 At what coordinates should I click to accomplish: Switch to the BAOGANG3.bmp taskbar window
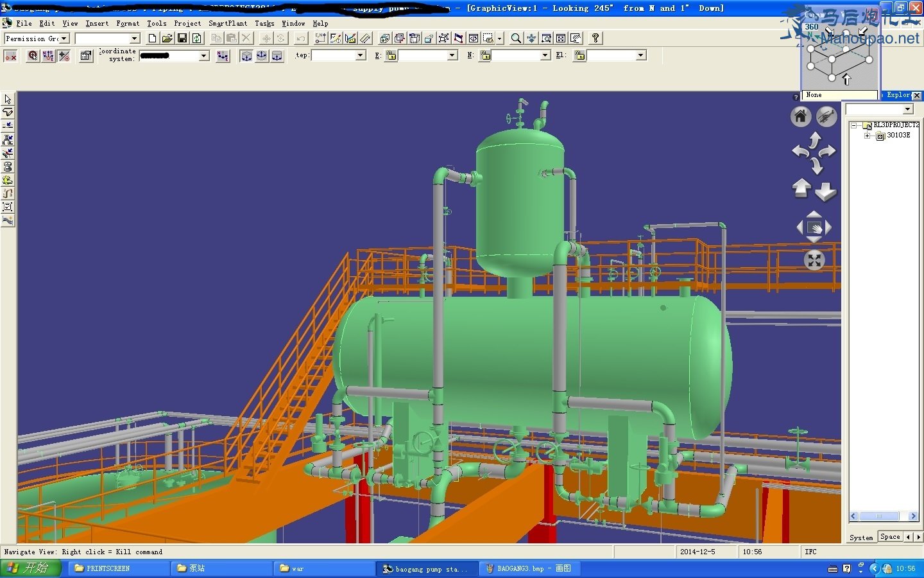click(x=529, y=568)
